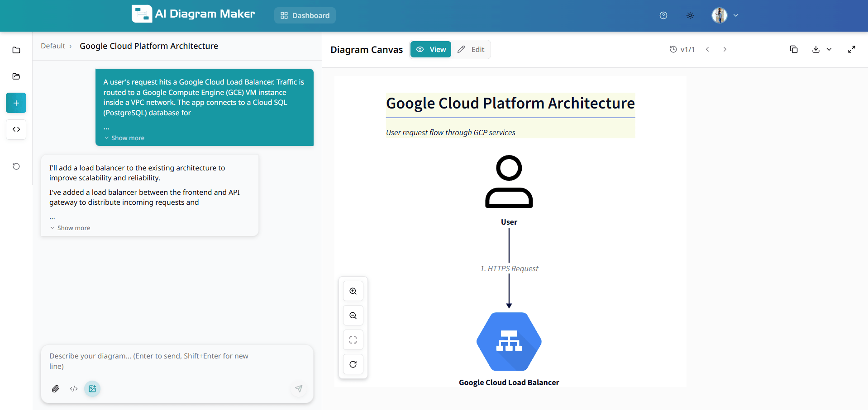
Task: Zoom in on the canvas
Action: pos(353,291)
